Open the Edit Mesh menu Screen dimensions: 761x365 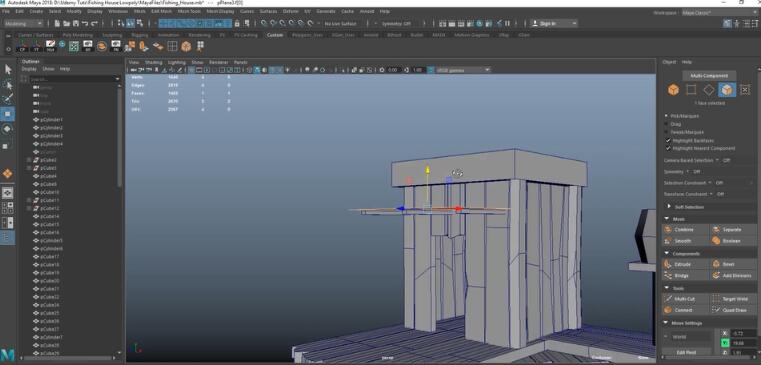coord(161,11)
